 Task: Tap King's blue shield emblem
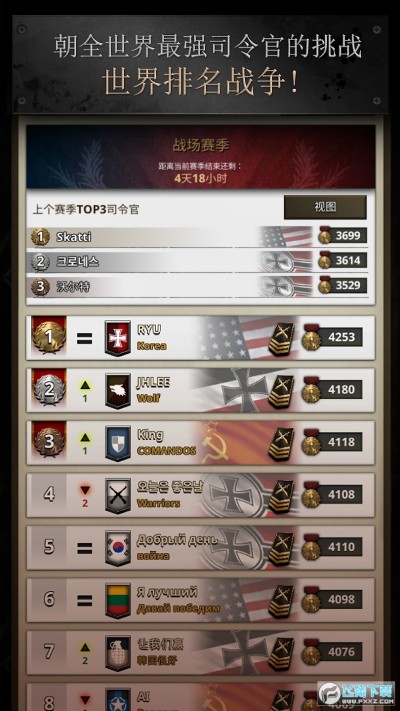[x=118, y=443]
